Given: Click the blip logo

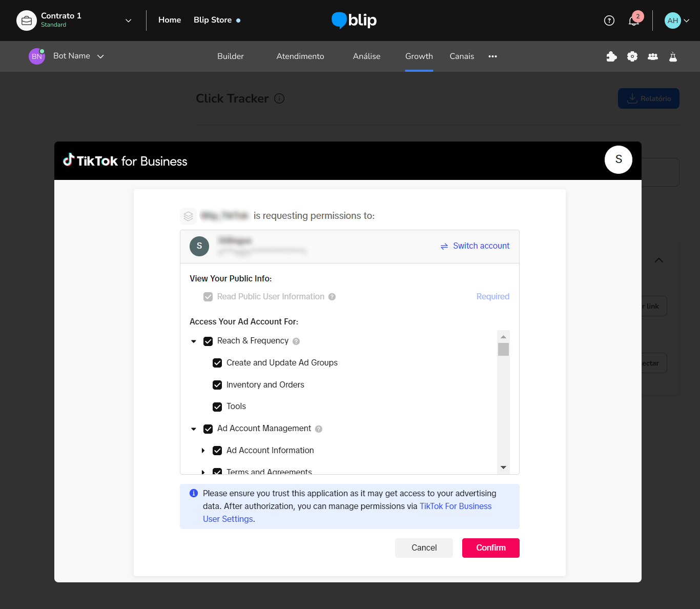Looking at the screenshot, I should [x=354, y=20].
